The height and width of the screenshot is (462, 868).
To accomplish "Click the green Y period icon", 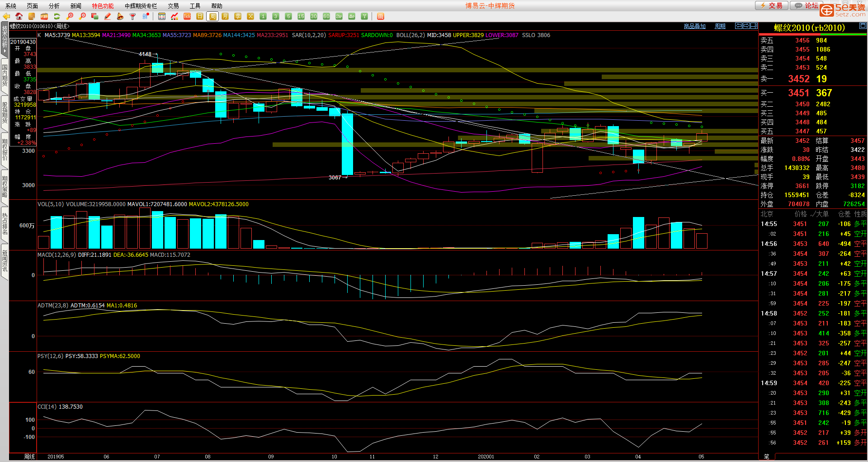I will point(364,16).
